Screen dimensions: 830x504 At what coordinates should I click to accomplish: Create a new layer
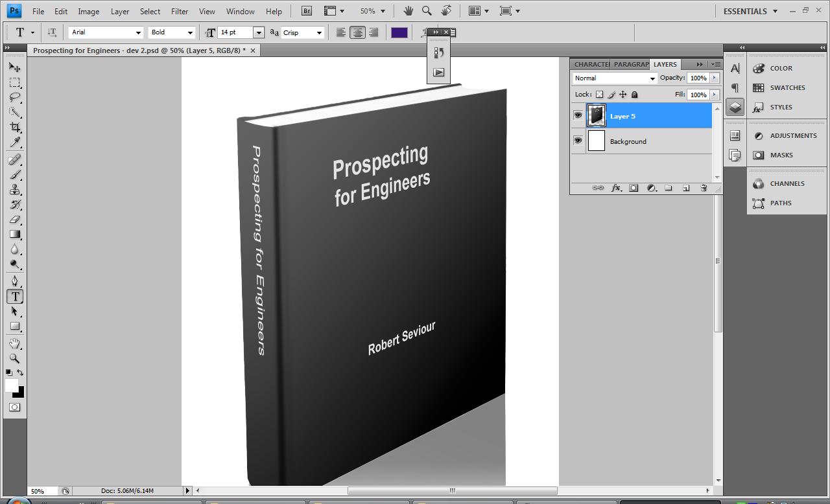pyautogui.click(x=686, y=188)
